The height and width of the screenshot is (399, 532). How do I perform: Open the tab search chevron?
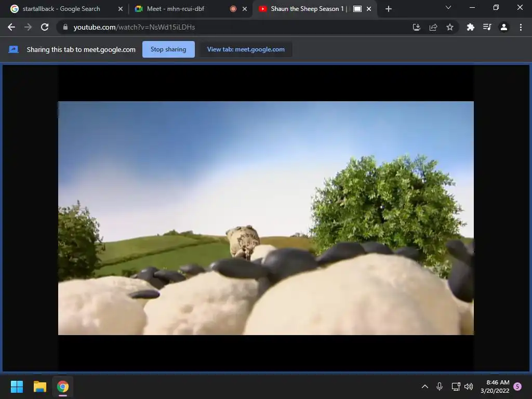(x=448, y=7)
